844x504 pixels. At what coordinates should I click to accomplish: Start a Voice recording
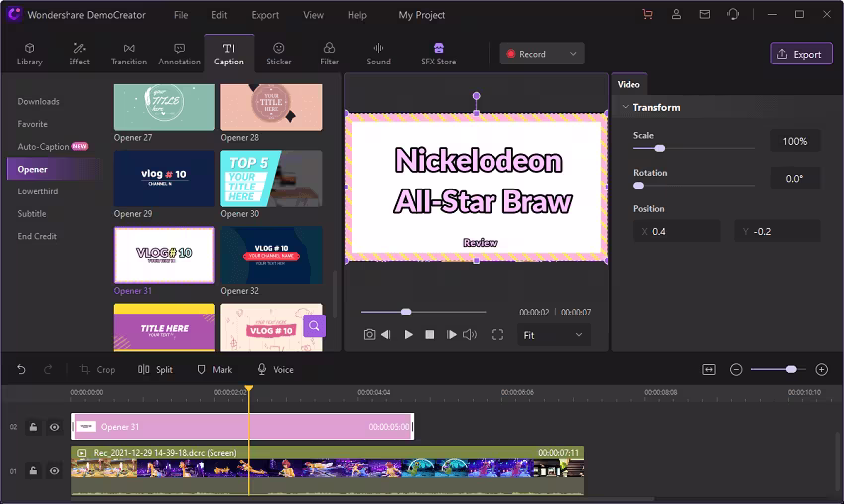point(275,369)
